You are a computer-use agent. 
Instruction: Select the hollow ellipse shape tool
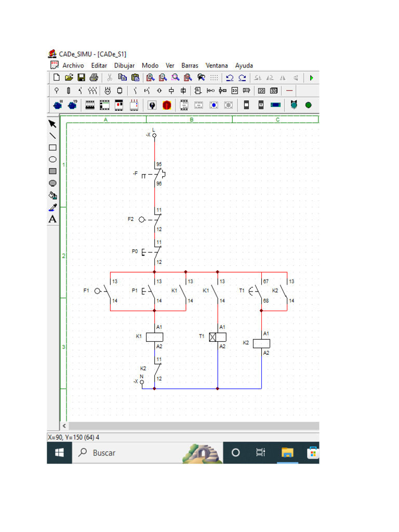(52, 159)
